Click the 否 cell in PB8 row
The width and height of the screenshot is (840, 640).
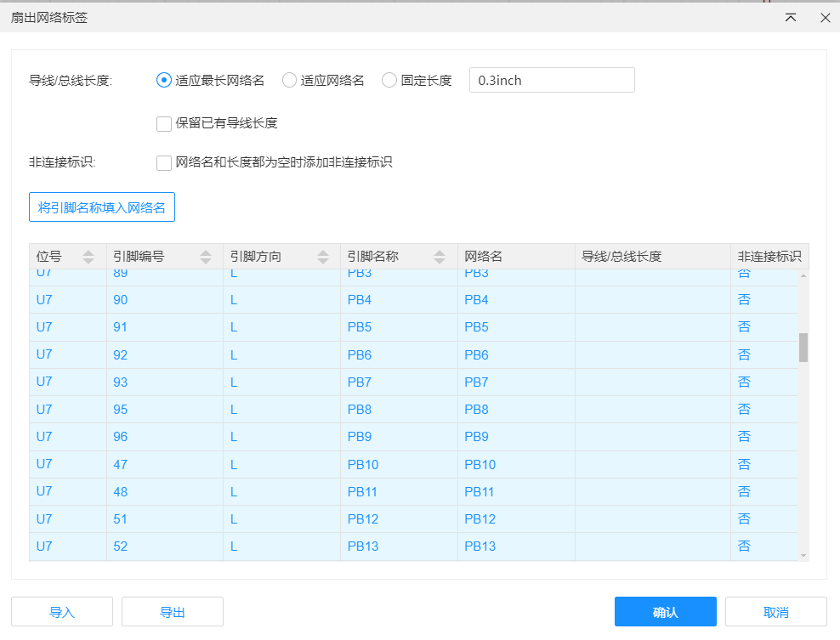click(764, 410)
